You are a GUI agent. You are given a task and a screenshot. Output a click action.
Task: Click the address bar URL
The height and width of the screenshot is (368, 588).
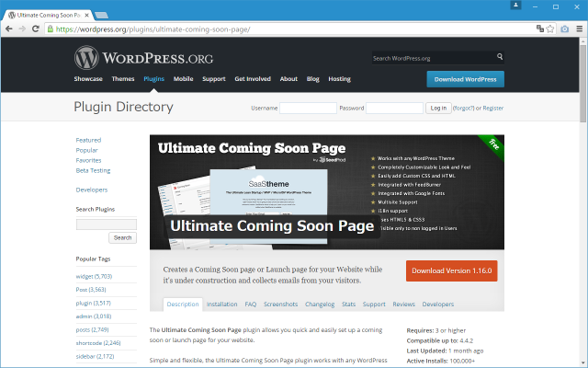pyautogui.click(x=153, y=29)
